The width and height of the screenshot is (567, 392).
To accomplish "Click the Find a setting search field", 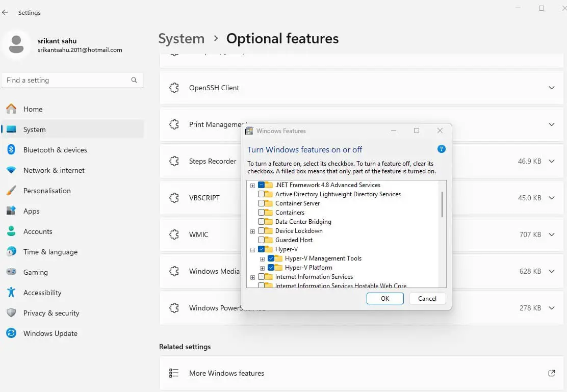I will (x=66, y=80).
